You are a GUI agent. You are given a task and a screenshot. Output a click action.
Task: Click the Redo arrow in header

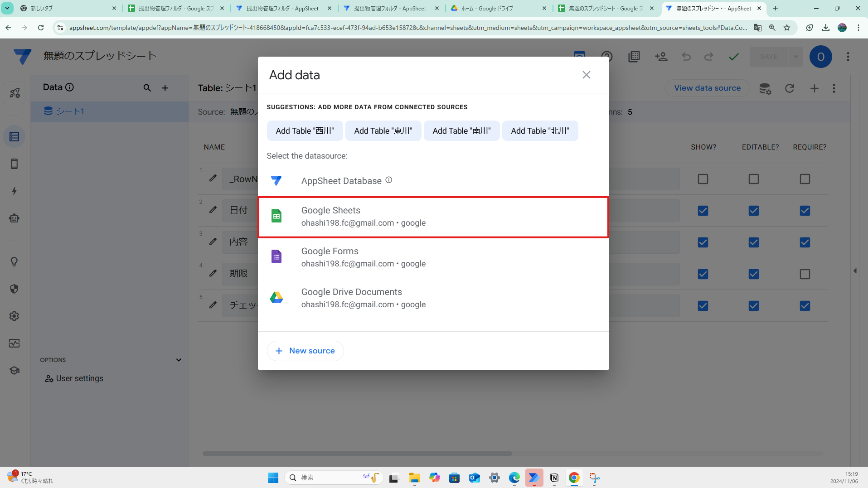coord(708,57)
